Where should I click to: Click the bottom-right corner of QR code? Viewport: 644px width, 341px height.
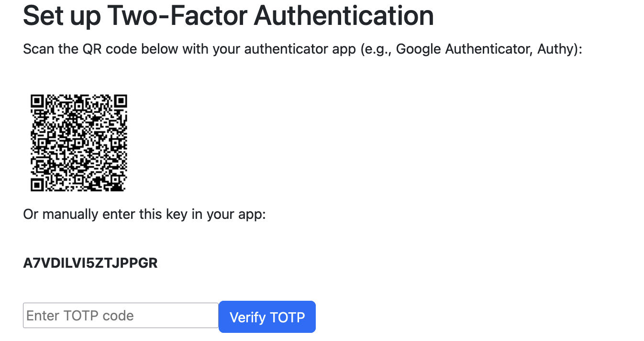click(x=124, y=189)
